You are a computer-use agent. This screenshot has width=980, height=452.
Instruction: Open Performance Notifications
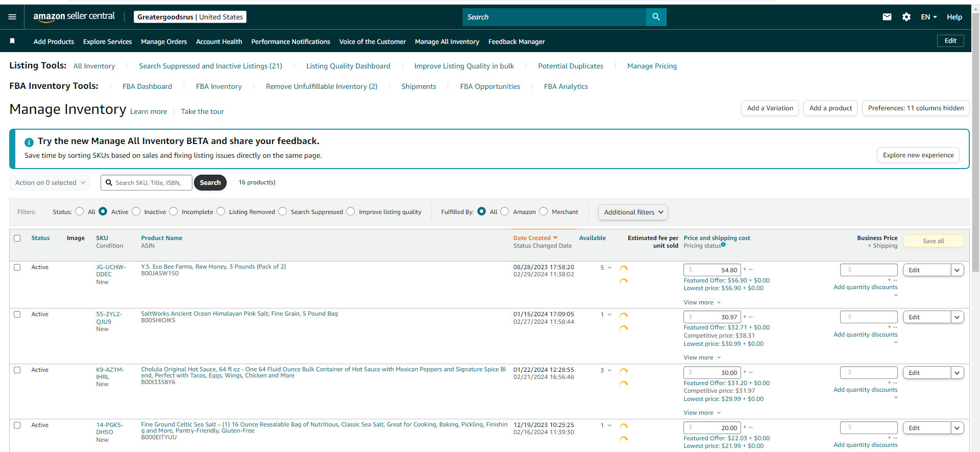coord(290,41)
